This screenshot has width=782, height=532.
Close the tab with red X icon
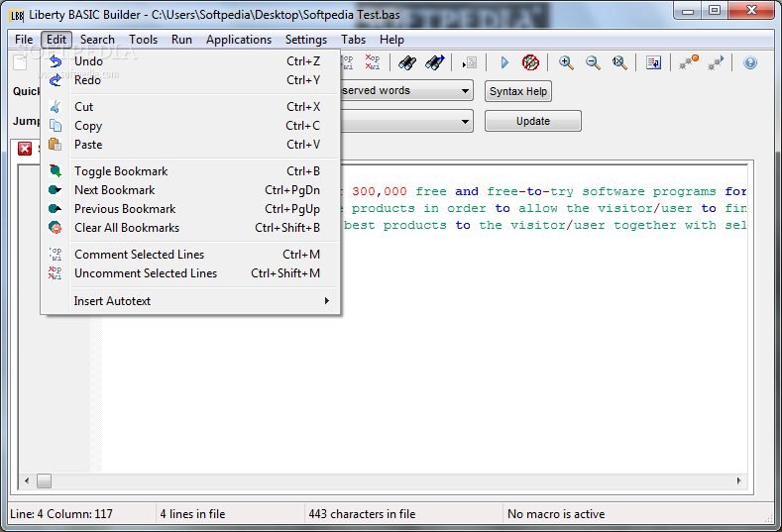(25, 148)
